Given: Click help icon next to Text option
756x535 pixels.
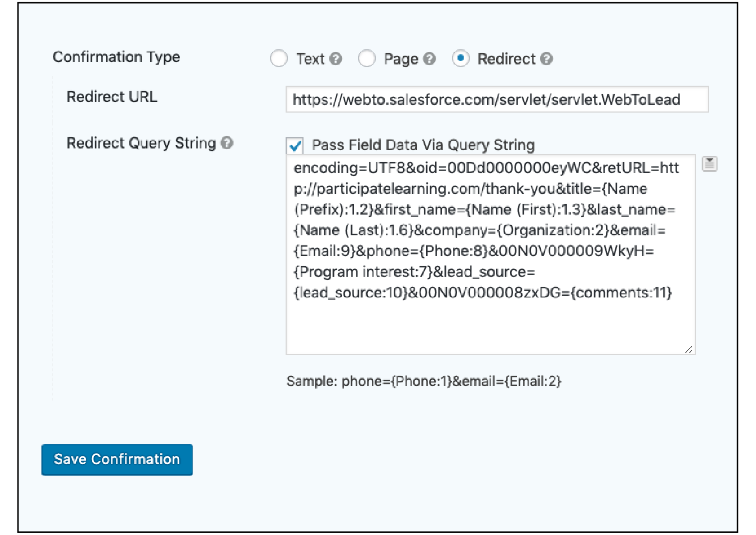Looking at the screenshot, I should (x=336, y=59).
